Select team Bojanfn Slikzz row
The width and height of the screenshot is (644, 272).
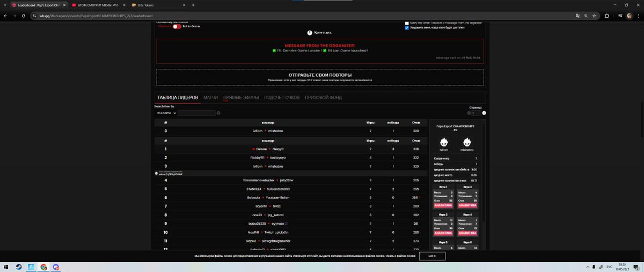click(x=291, y=206)
